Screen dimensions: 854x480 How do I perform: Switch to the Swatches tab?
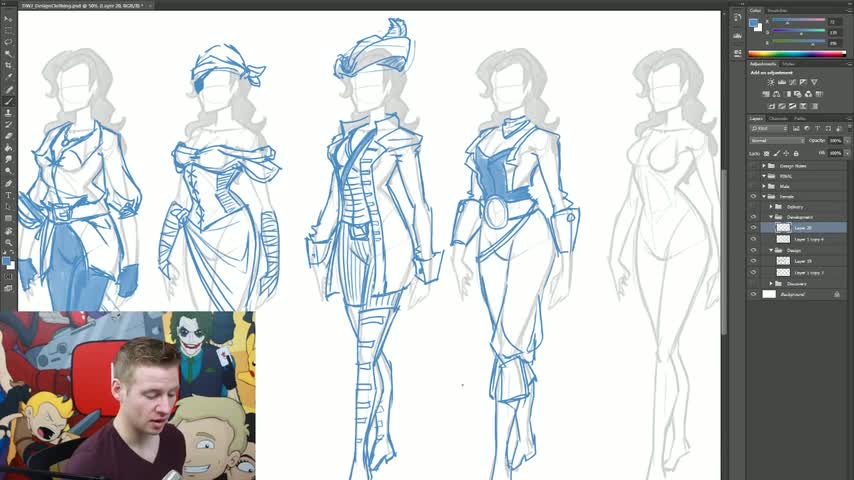778,10
